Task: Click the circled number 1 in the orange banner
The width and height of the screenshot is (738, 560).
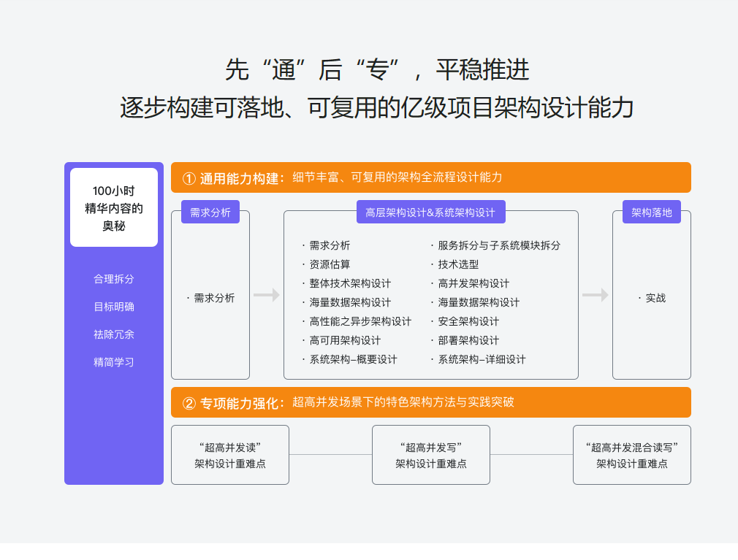Action: coord(189,179)
